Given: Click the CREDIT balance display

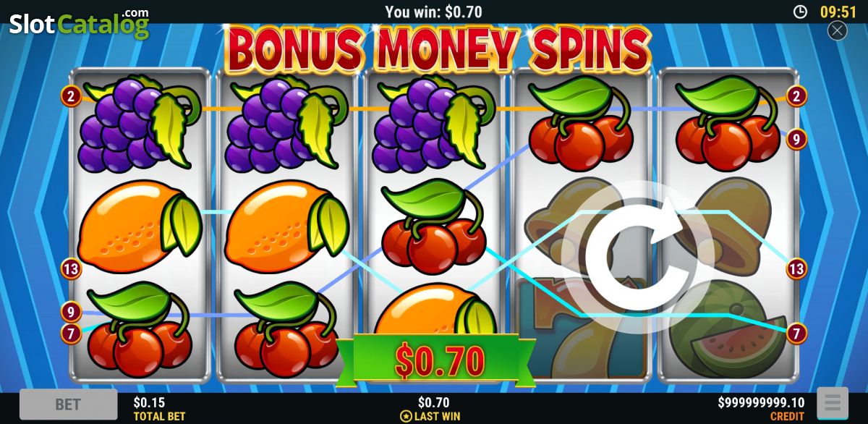Looking at the screenshot, I should click(x=761, y=409).
